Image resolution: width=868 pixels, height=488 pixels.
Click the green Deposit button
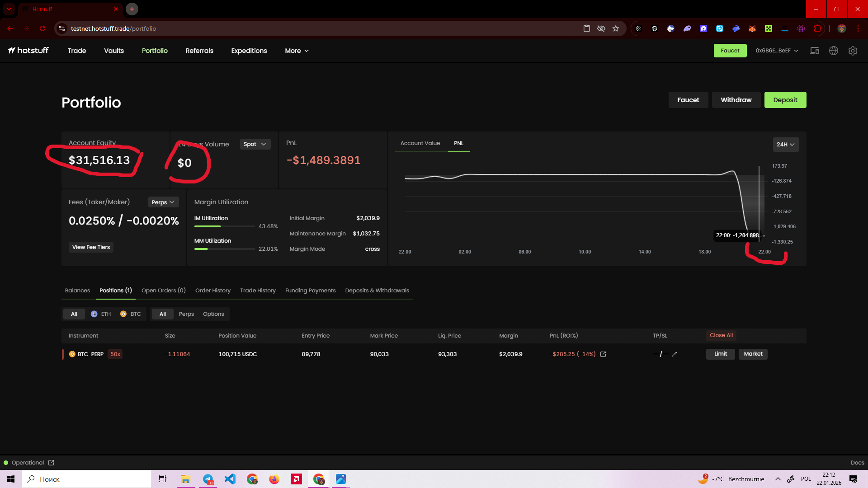click(785, 100)
